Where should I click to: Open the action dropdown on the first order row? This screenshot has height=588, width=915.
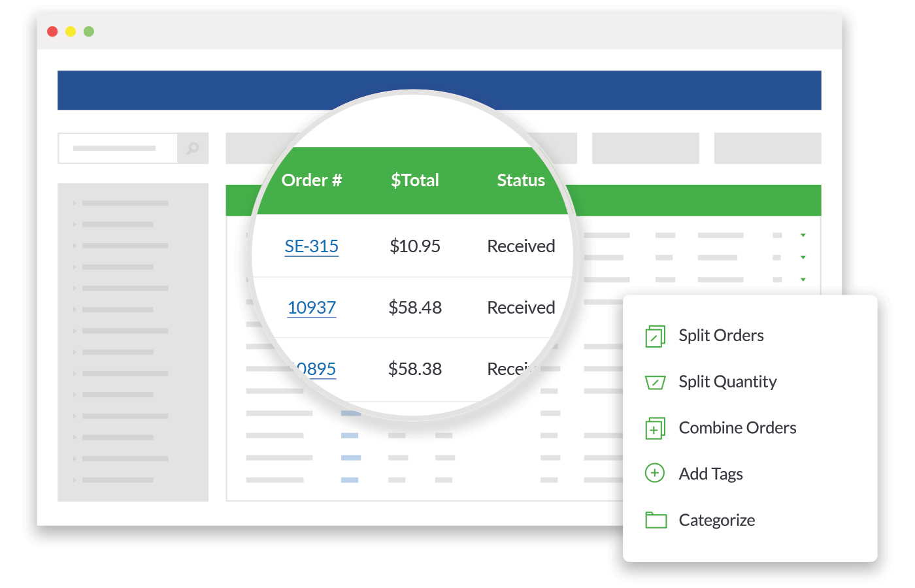[x=803, y=234]
